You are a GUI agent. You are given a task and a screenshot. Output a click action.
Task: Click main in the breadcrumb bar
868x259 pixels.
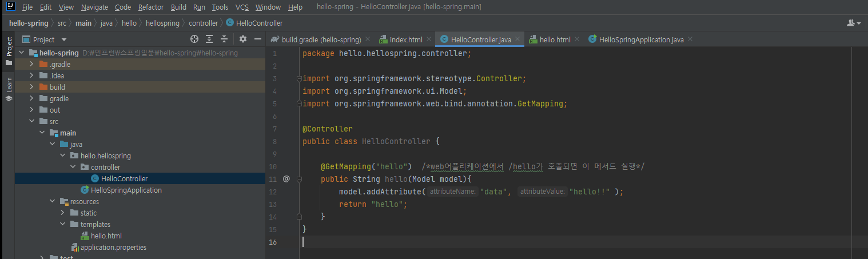(x=83, y=23)
